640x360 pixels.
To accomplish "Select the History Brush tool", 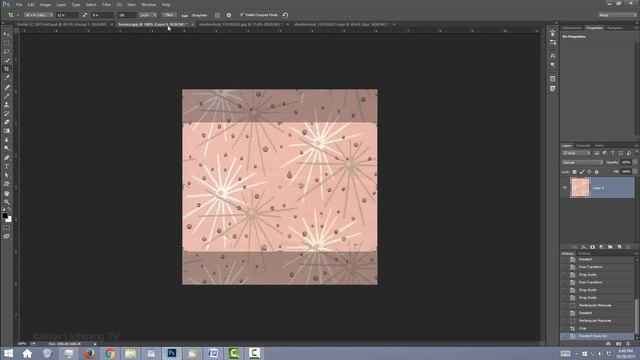I will tap(7, 113).
